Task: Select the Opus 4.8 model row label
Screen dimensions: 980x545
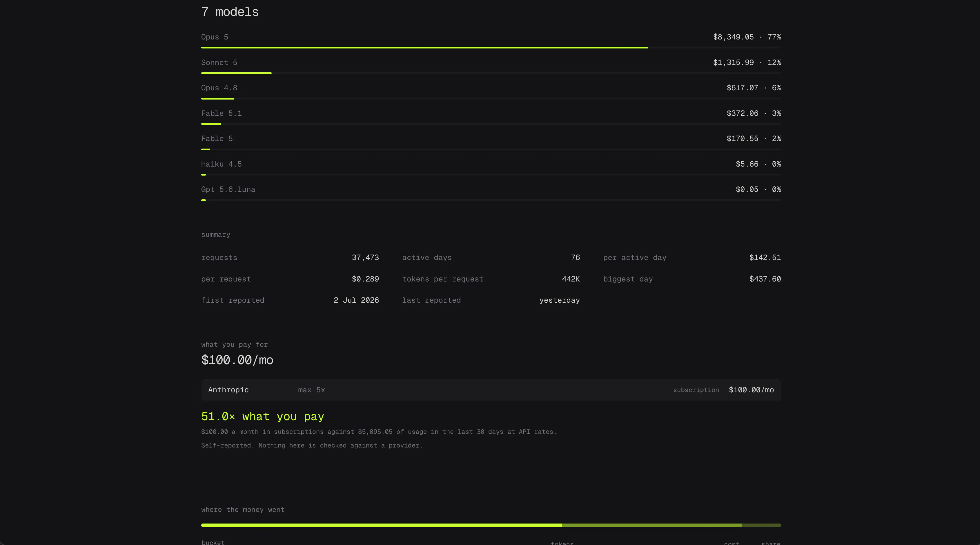Action: tap(219, 88)
